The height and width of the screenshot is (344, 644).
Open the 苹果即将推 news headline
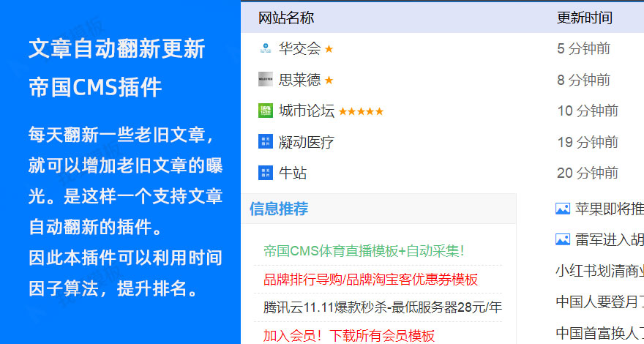click(x=609, y=209)
